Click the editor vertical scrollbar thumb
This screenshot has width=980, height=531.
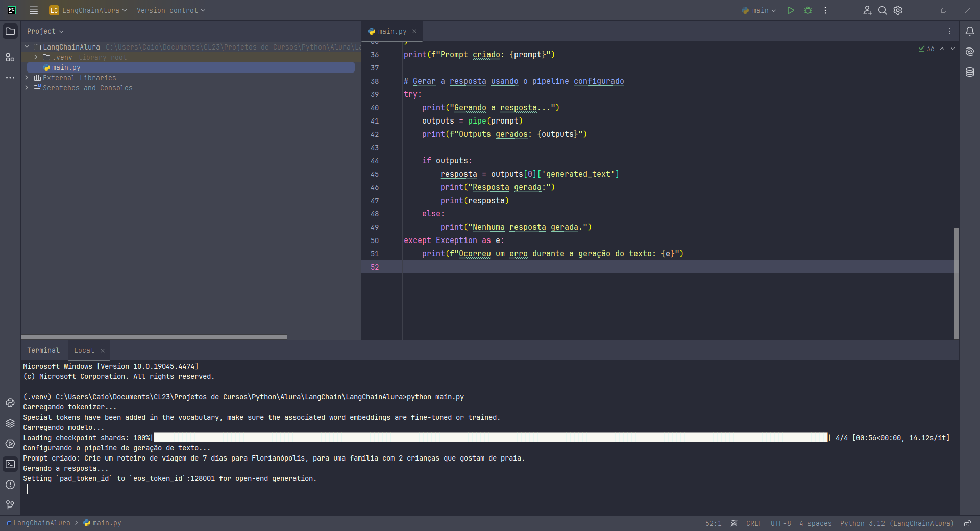957,283
